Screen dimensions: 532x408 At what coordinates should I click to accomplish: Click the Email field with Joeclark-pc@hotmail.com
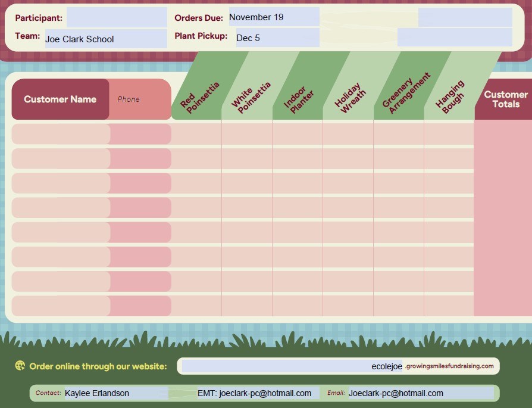420,393
